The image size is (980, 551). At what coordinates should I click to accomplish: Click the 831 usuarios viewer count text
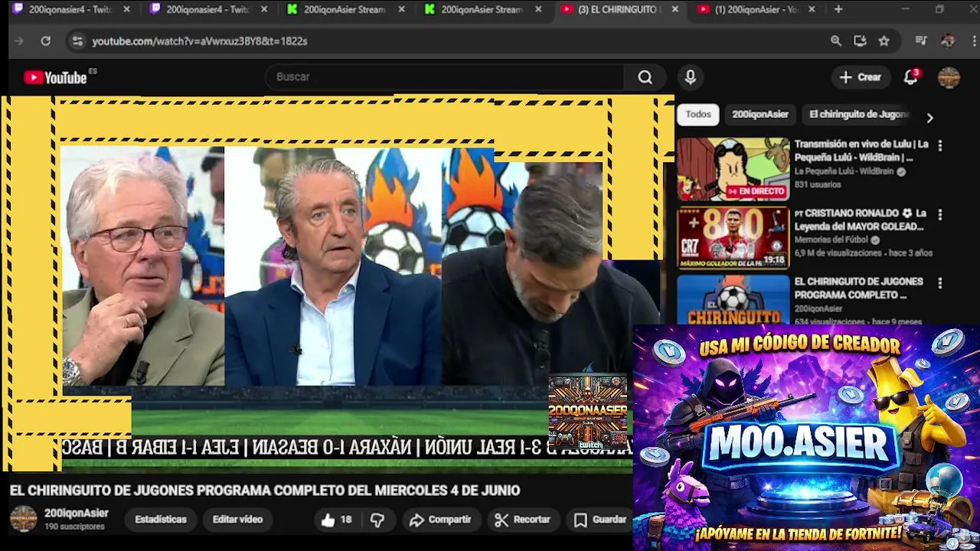(818, 184)
